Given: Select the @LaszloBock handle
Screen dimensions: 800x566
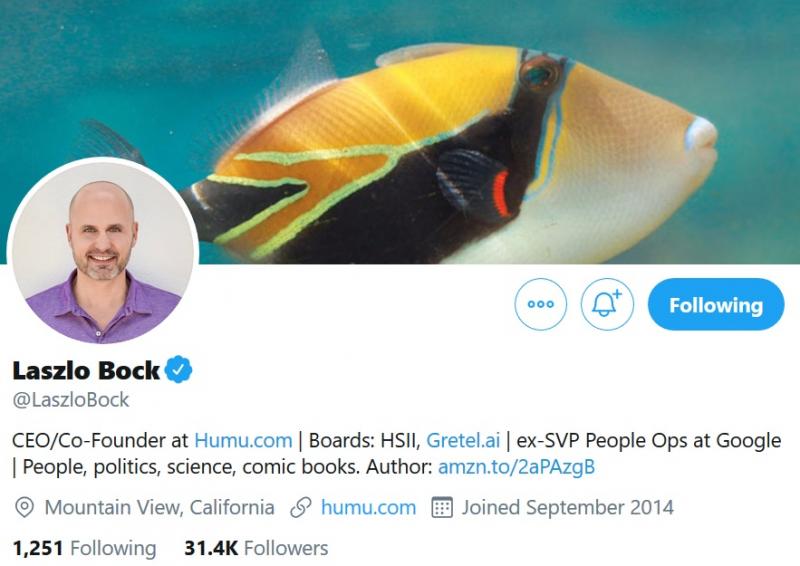Looking at the screenshot, I should [71, 400].
